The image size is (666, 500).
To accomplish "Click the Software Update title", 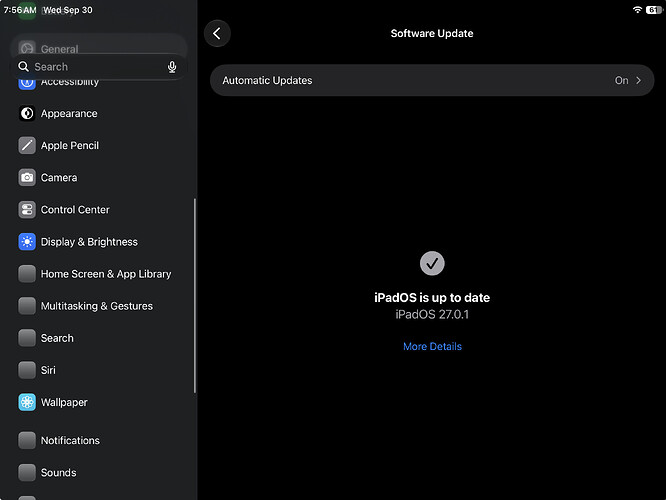I will click(x=432, y=33).
